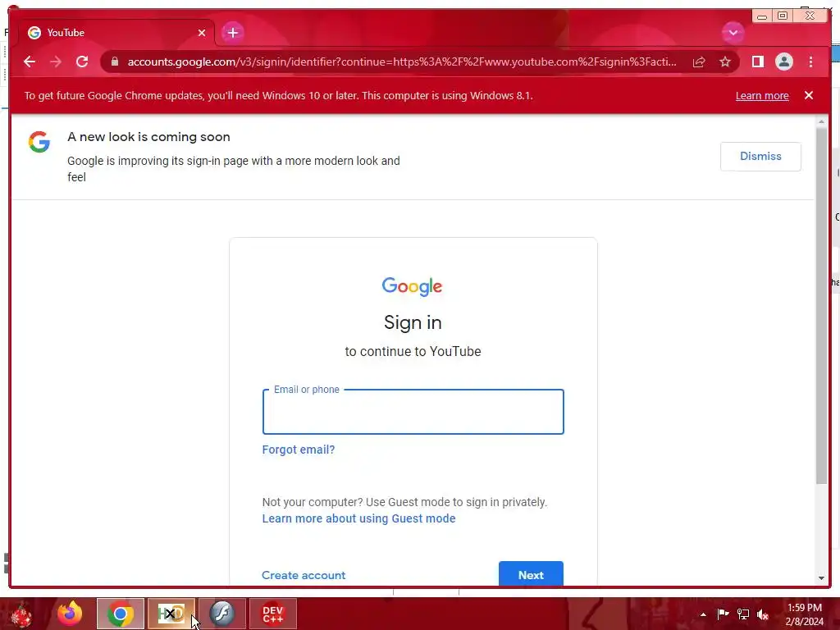Image resolution: width=840 pixels, height=630 pixels.
Task: Dismiss the Windows update infobar with X
Action: tap(809, 95)
